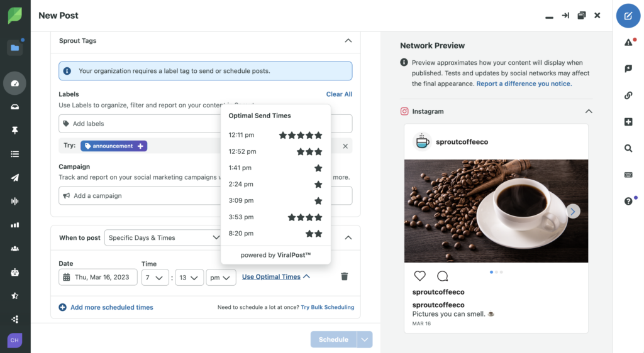Open the link chain icon in right bar

click(x=628, y=95)
